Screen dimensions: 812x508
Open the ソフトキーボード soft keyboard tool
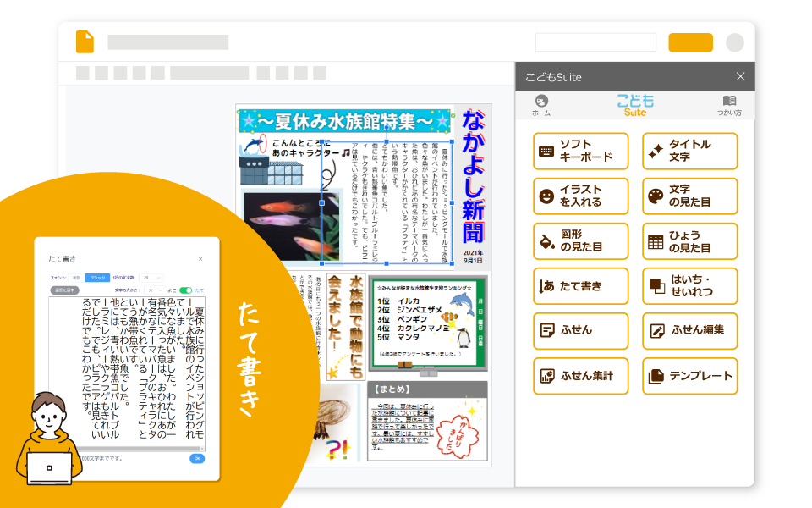(x=580, y=152)
